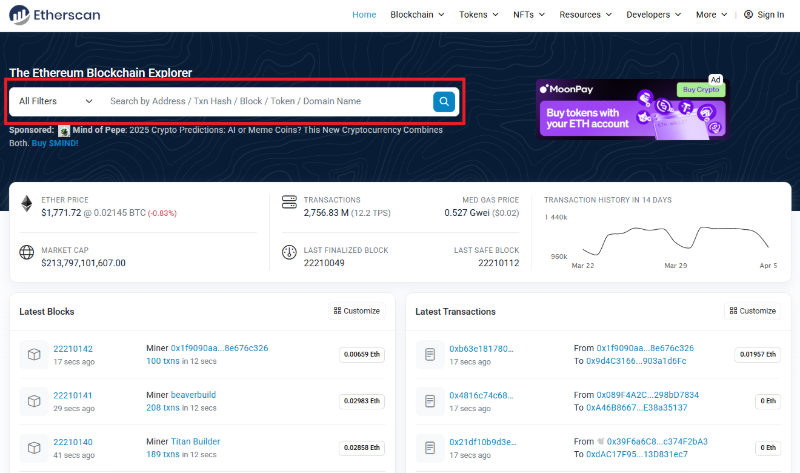The width and height of the screenshot is (800, 473).
Task: Open the From address 0x089F4A2C...298bD7834
Action: coord(647,395)
